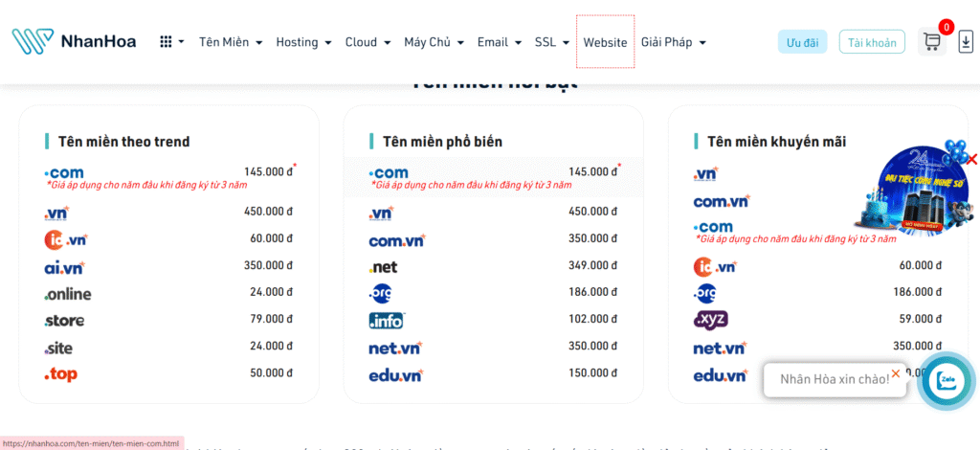Select the .online domain logo
The width and height of the screenshot is (980, 450).
pos(68,294)
